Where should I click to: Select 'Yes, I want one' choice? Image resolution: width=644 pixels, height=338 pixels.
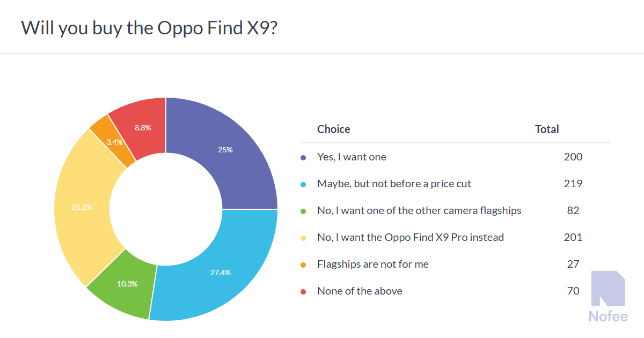[x=352, y=157]
